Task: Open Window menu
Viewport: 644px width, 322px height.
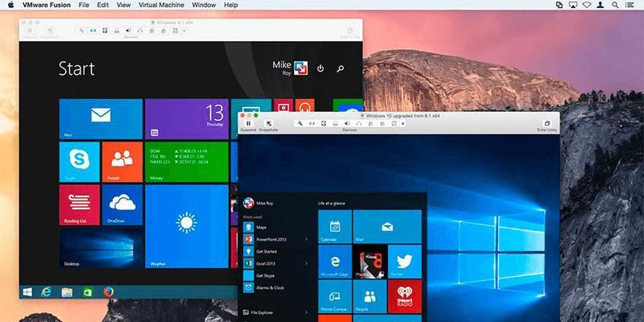Action: [x=204, y=5]
